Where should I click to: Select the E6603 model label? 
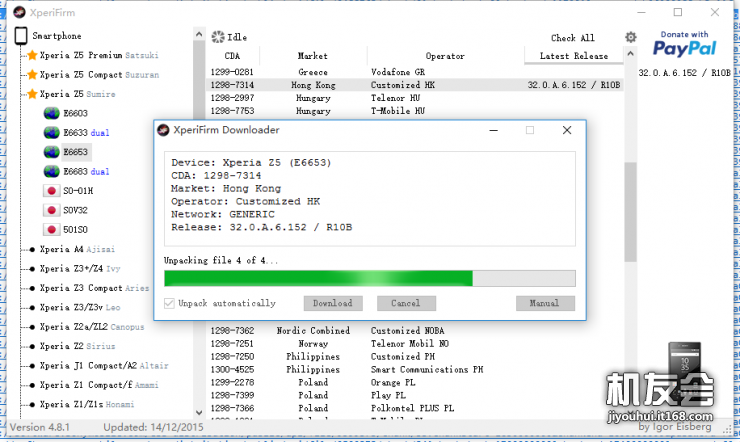pos(76,113)
